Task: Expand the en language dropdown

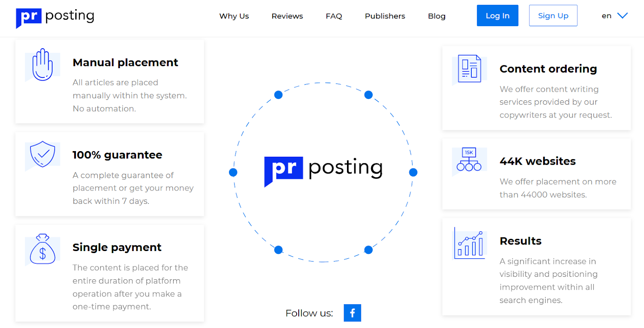Action: point(614,16)
